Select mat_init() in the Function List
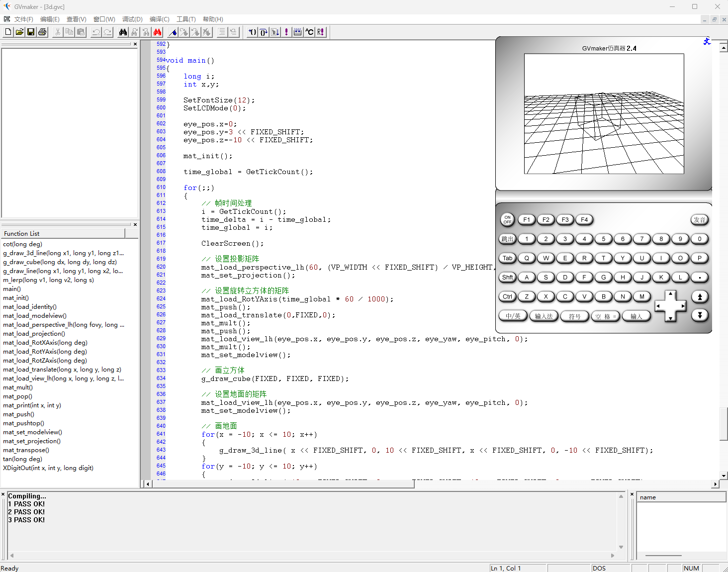Image resolution: width=728 pixels, height=572 pixels. pyautogui.click(x=16, y=298)
